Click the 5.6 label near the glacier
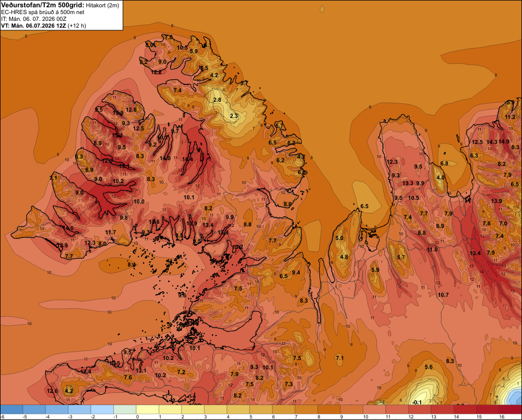 coord(429,367)
